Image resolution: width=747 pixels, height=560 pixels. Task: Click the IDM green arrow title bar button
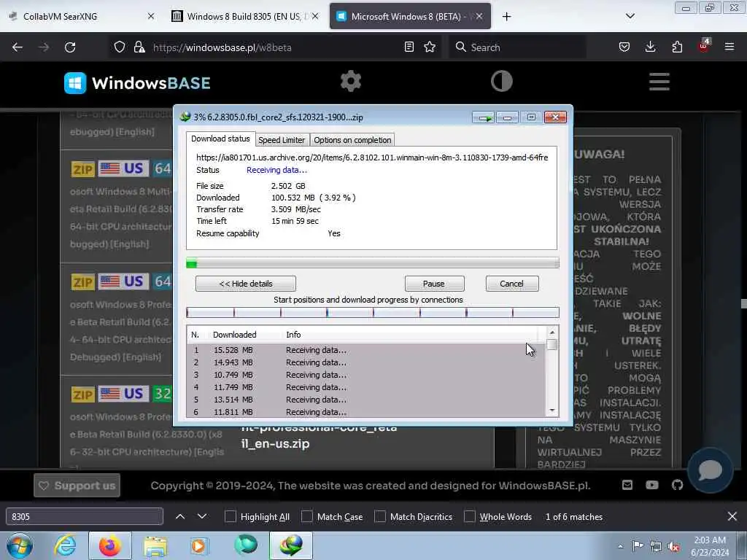point(483,117)
